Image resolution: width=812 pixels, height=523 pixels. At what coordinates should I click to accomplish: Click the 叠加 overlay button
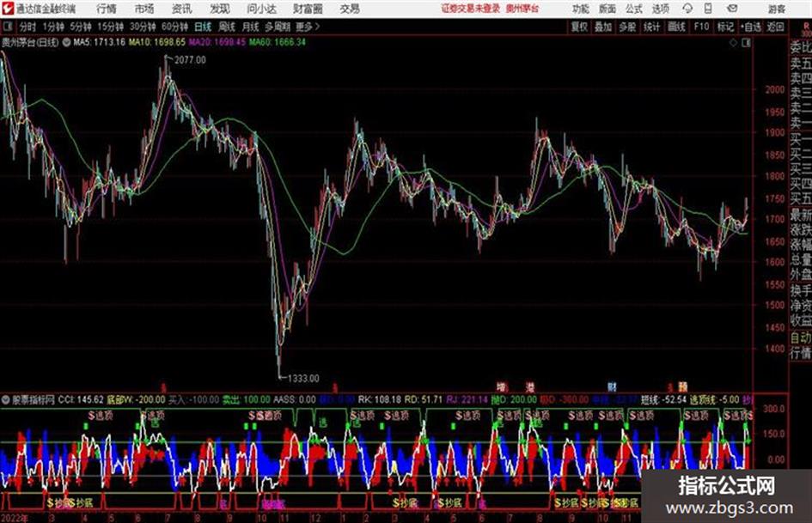[x=603, y=27]
